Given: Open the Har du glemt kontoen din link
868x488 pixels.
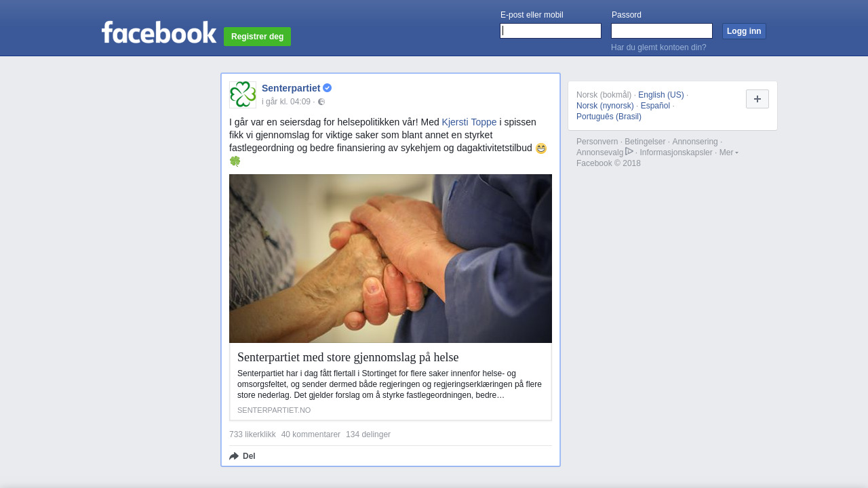Looking at the screenshot, I should pyautogui.click(x=658, y=47).
